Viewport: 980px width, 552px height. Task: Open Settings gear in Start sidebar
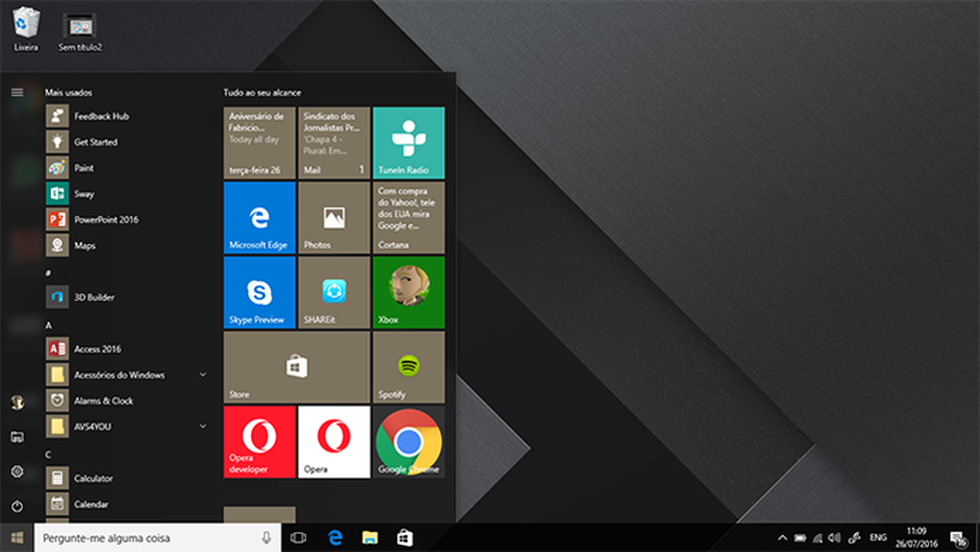pos(17,471)
